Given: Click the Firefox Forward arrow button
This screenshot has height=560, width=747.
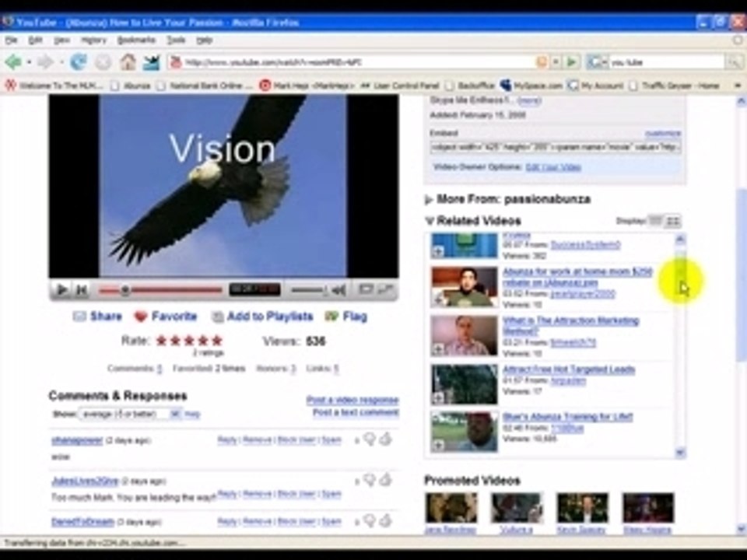Looking at the screenshot, I should [45, 62].
